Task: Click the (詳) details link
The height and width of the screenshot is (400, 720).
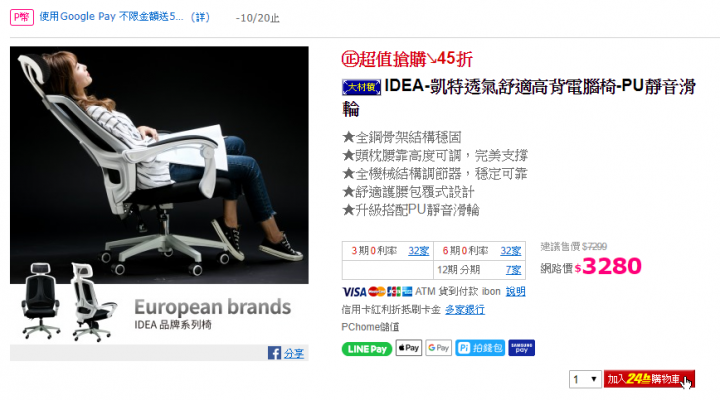Action: pos(200,17)
